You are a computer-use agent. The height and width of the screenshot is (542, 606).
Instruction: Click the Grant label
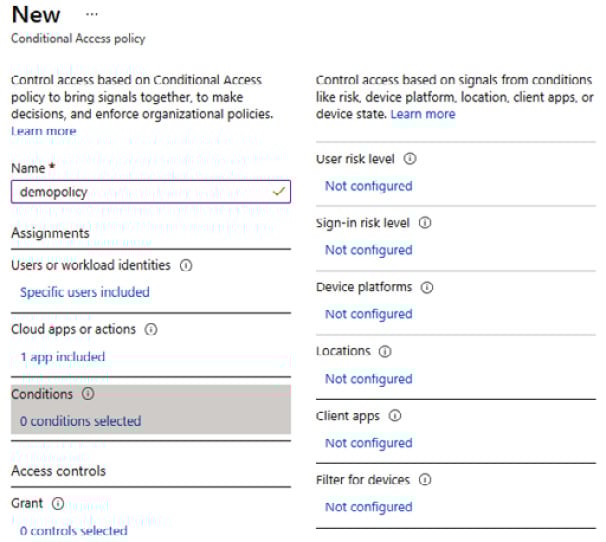(x=27, y=503)
